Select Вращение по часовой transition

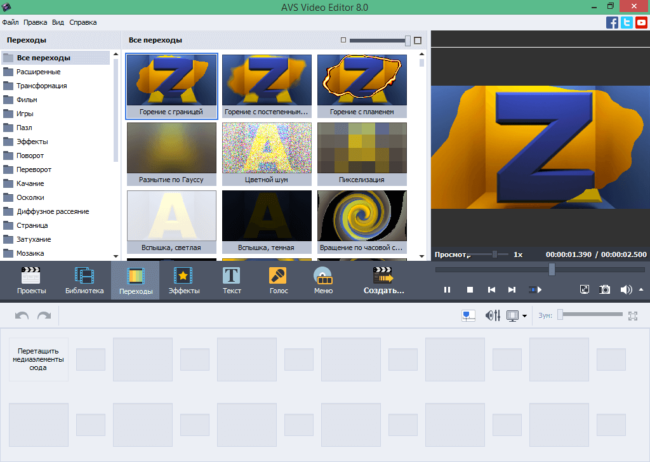point(362,222)
